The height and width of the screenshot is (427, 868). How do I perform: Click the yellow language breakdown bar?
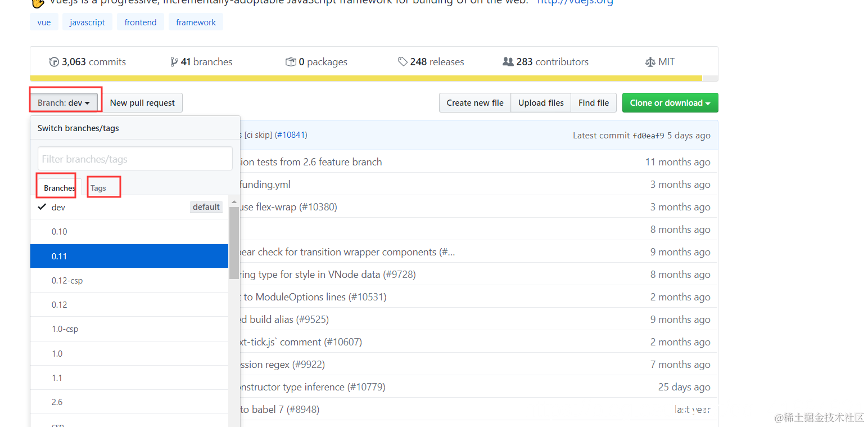366,78
